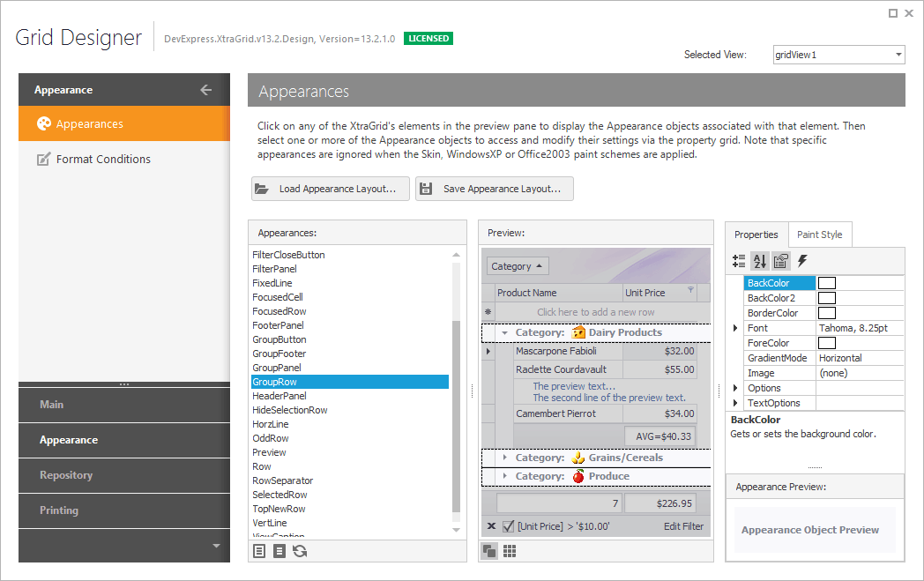Screen dimensions: 924x581
Task: Sort properties alphabetically icon
Action: [x=760, y=261]
